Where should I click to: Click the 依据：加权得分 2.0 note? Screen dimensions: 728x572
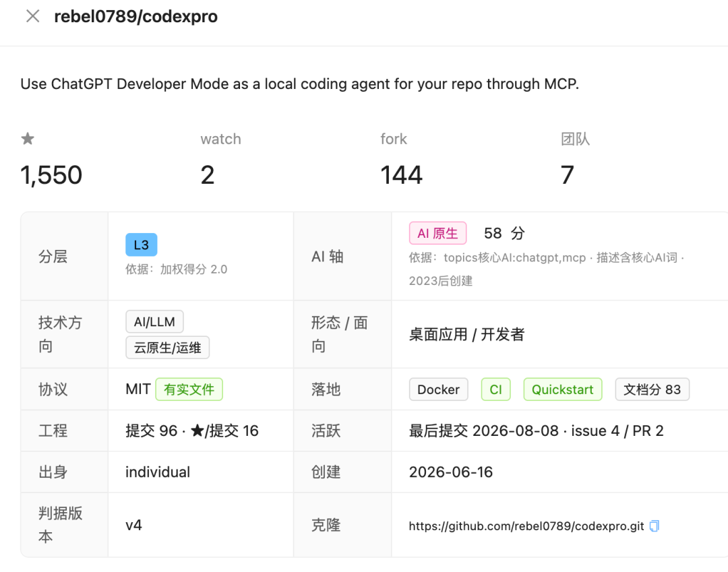click(176, 269)
